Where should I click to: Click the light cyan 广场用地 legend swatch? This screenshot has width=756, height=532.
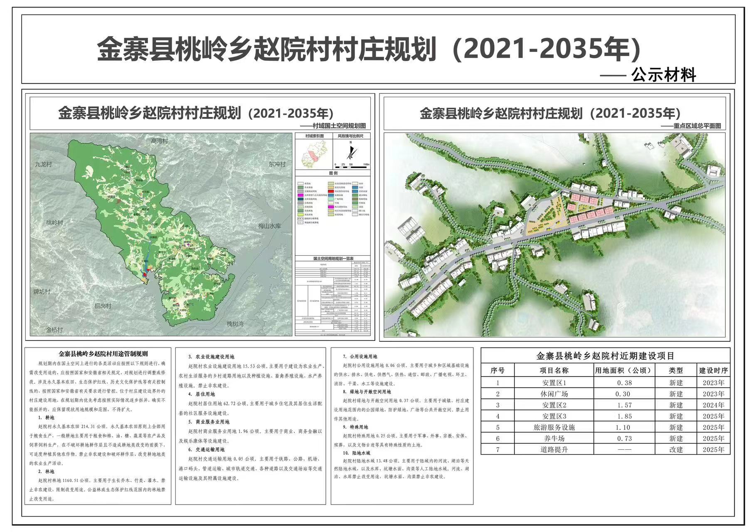(331, 199)
